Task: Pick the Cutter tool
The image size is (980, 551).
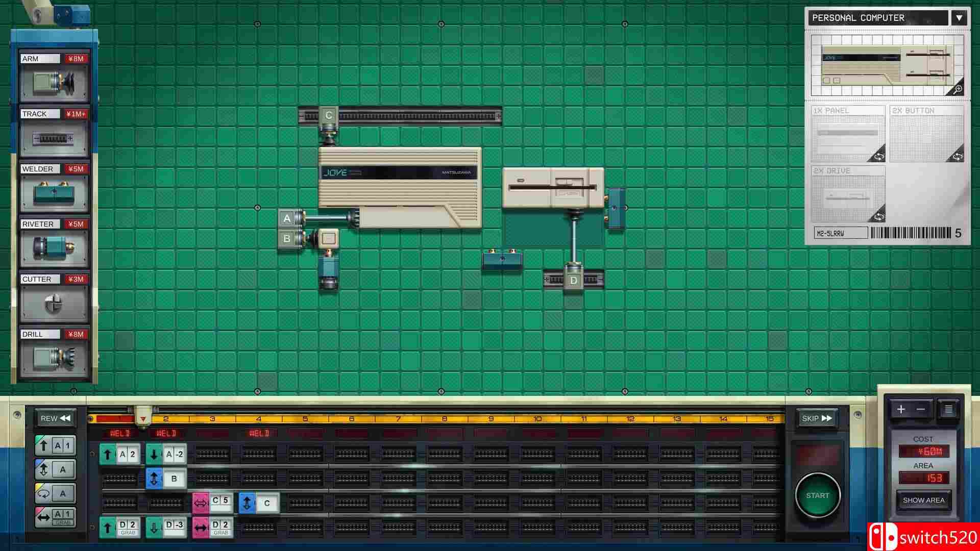Action: [54, 303]
